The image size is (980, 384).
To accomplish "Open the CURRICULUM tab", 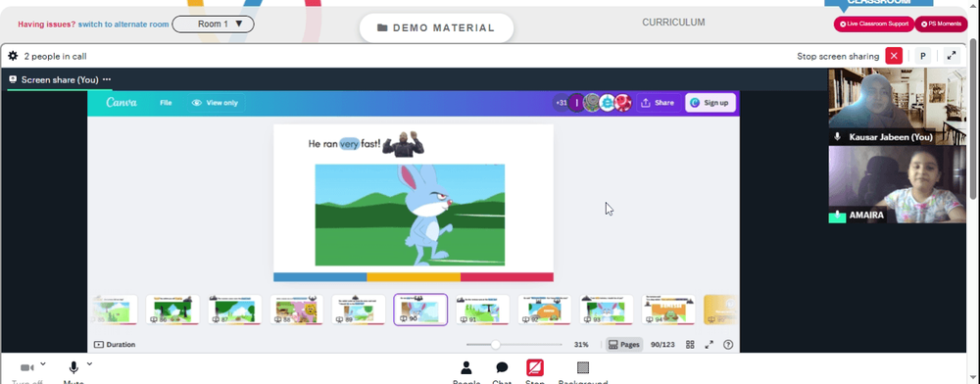I will click(673, 23).
